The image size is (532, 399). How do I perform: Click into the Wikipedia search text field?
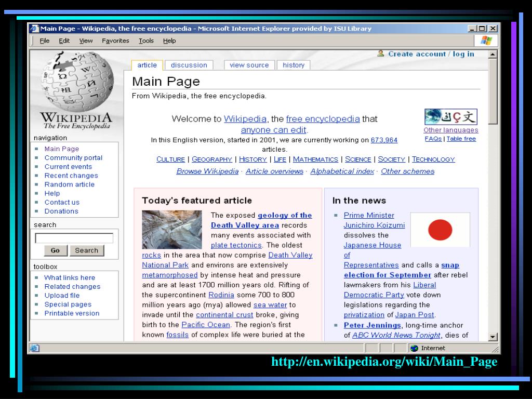coord(74,238)
